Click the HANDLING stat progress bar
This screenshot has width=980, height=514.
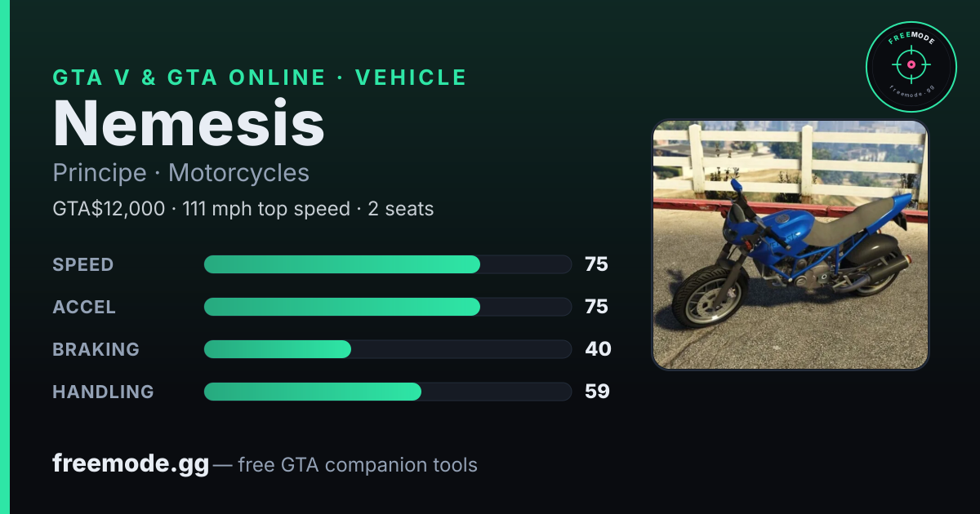point(387,392)
